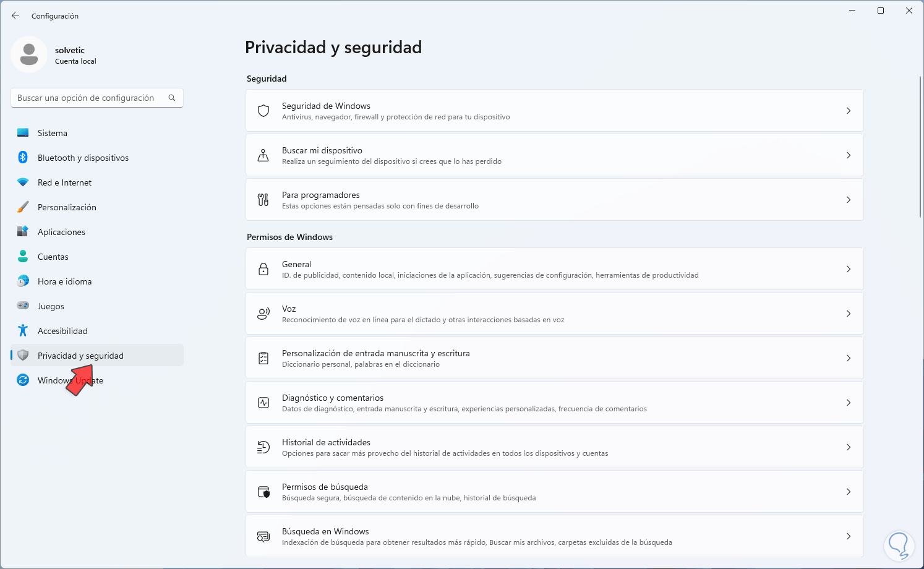Viewport: 924px width, 569px height.
Task: Select Aplicaciones in the sidebar
Action: coord(61,232)
